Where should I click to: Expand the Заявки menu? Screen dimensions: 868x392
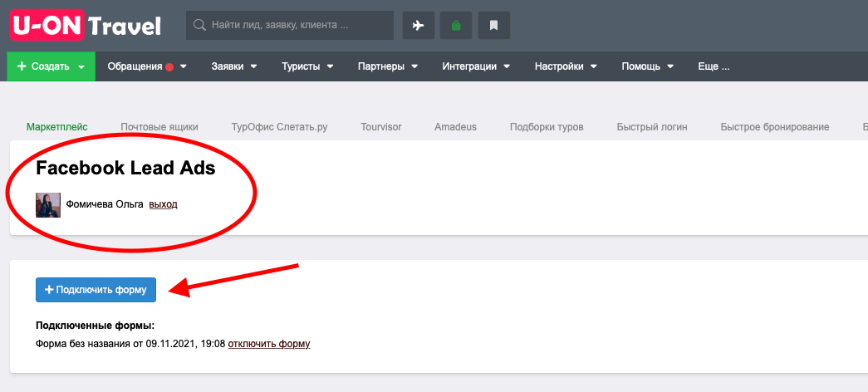(x=234, y=66)
